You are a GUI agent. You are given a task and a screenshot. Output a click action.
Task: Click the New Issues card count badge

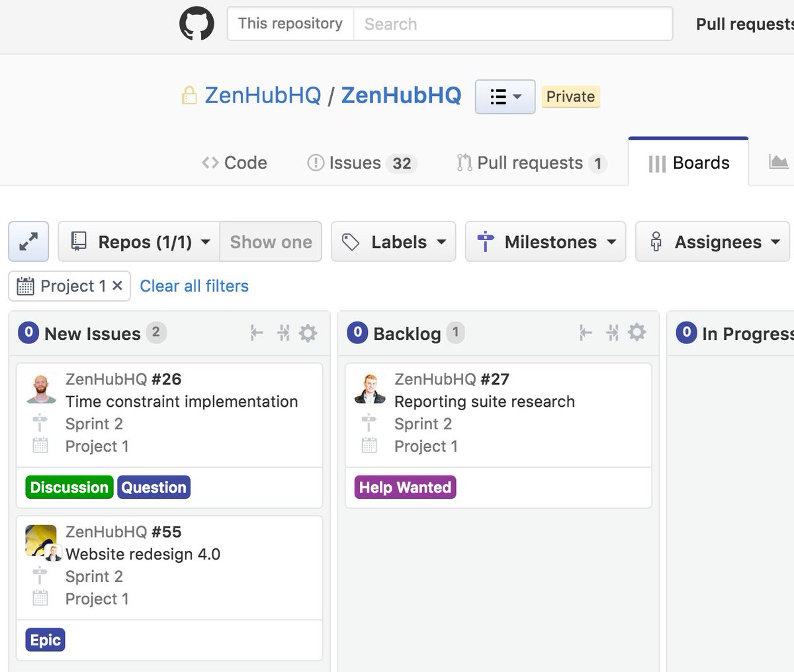155,332
